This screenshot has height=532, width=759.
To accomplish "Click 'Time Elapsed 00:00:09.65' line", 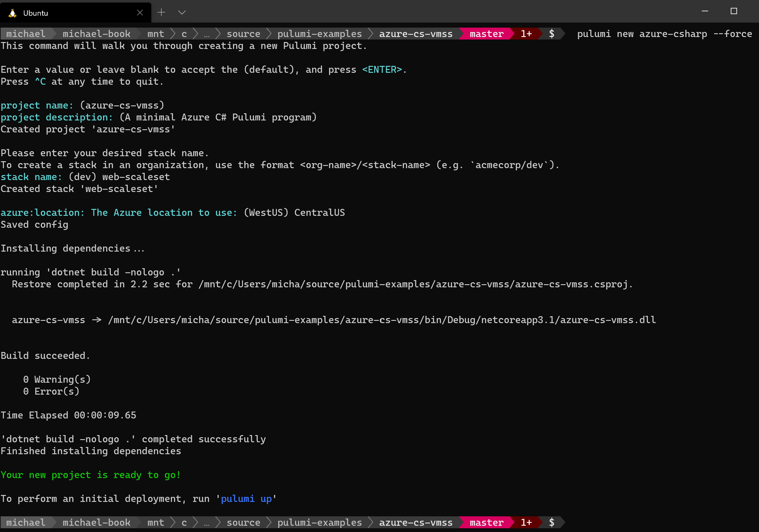I will coord(68,415).
